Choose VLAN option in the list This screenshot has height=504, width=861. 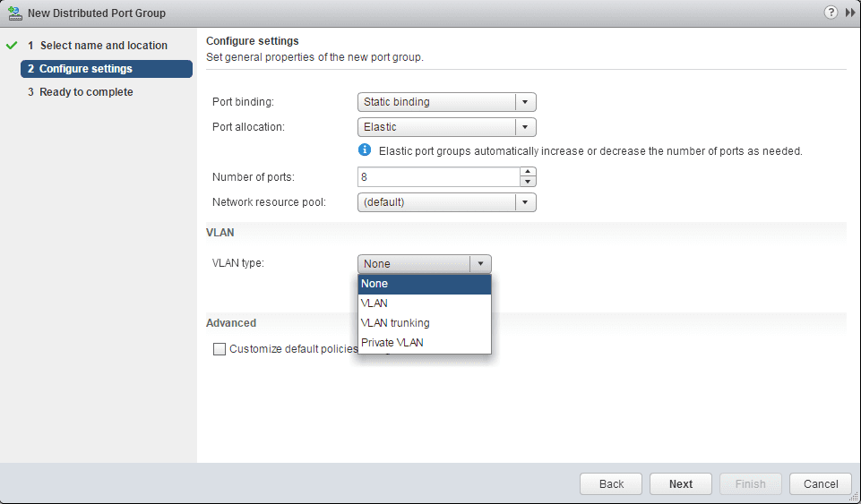coord(424,303)
